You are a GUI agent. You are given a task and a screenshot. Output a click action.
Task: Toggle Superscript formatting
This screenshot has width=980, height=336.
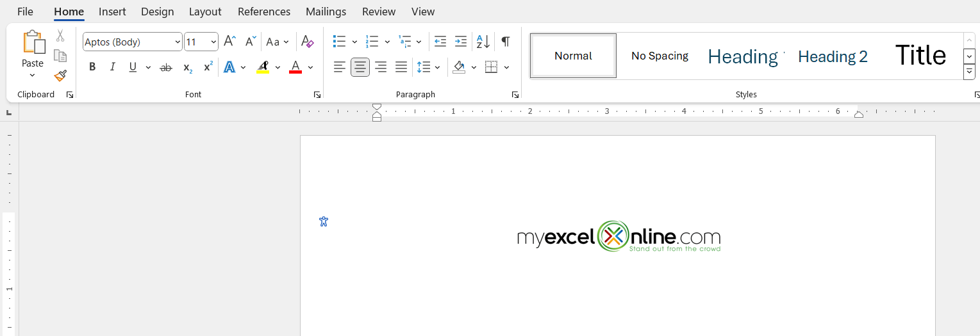point(208,67)
